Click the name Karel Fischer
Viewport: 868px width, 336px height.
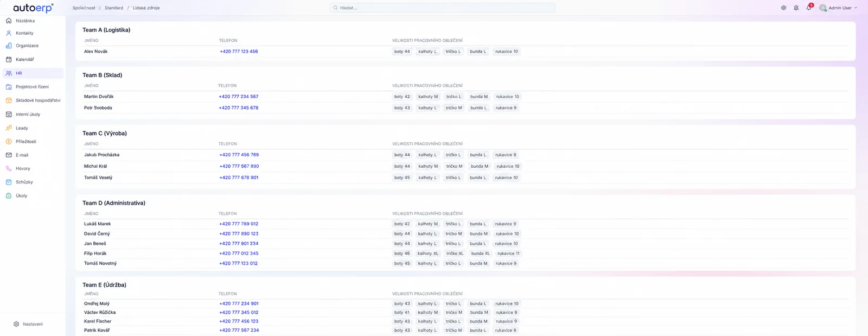pos(98,321)
